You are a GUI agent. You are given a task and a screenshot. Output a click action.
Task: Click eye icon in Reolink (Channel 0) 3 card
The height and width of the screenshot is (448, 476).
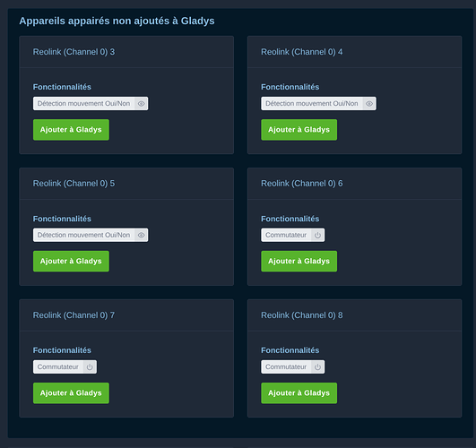click(x=141, y=104)
